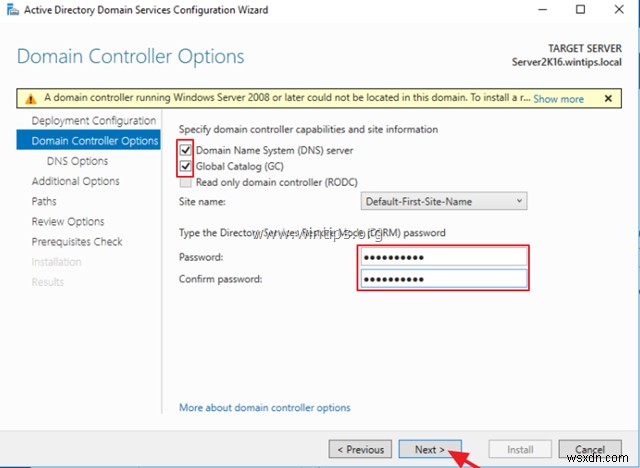
Task: Expand the Site name dropdown
Action: tap(444, 201)
